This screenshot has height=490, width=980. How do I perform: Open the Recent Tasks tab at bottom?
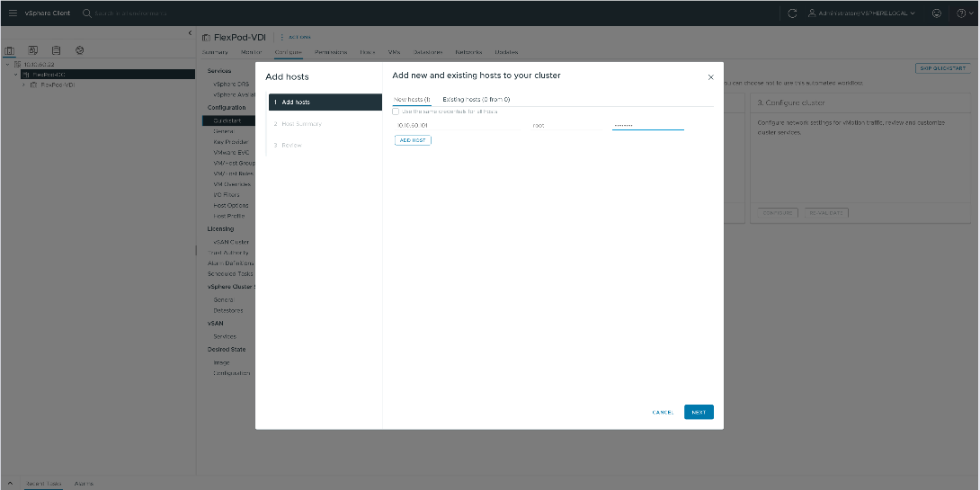[43, 484]
